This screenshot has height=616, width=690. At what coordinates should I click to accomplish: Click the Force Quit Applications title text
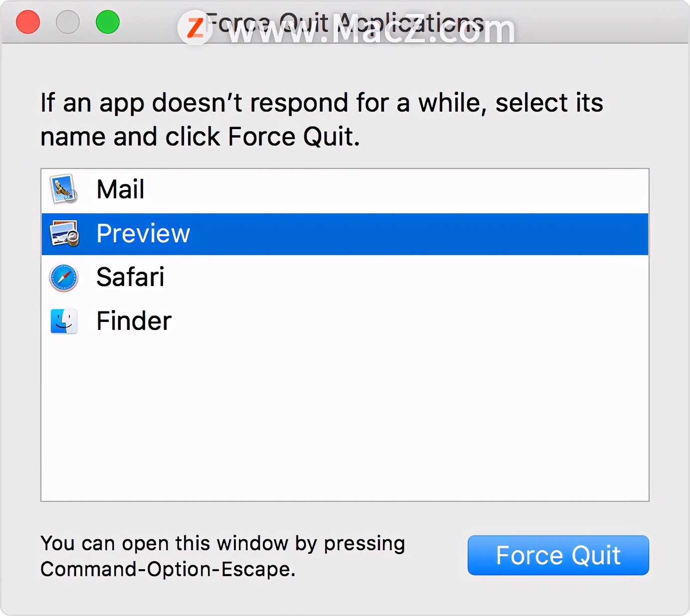point(344,23)
